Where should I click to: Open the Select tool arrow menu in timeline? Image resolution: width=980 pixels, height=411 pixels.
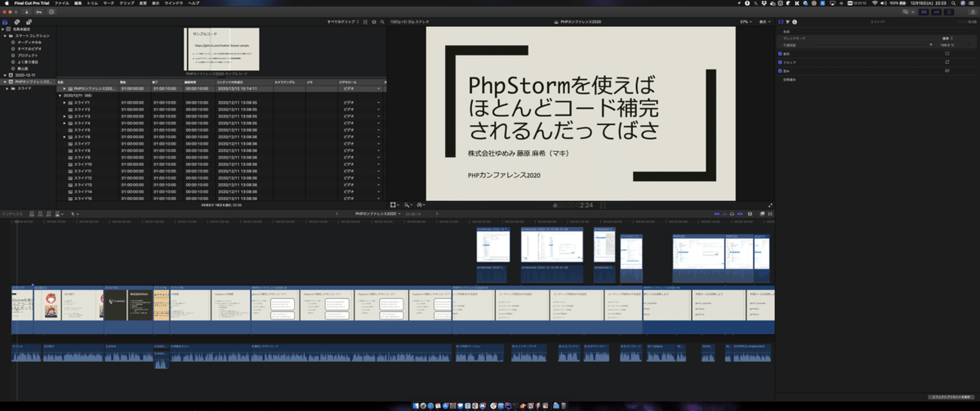(74, 214)
